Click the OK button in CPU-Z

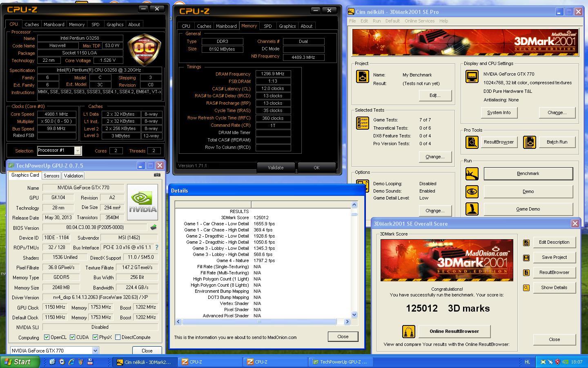tap(316, 168)
